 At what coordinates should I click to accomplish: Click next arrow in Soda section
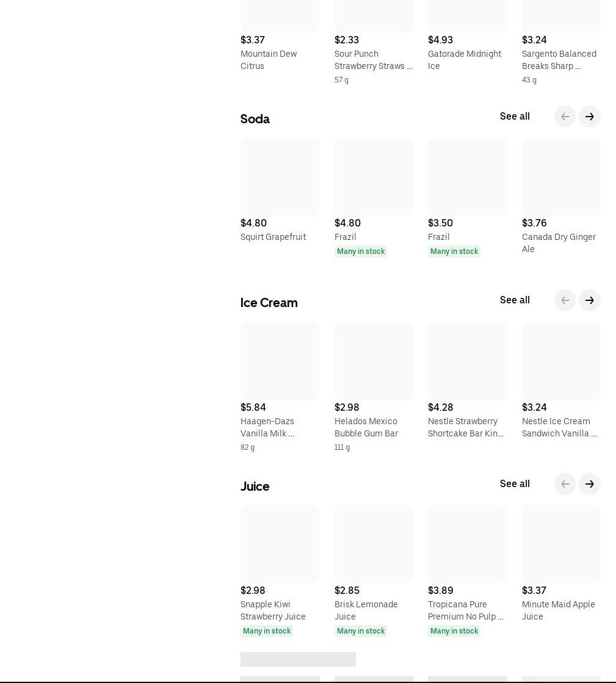[x=589, y=117]
